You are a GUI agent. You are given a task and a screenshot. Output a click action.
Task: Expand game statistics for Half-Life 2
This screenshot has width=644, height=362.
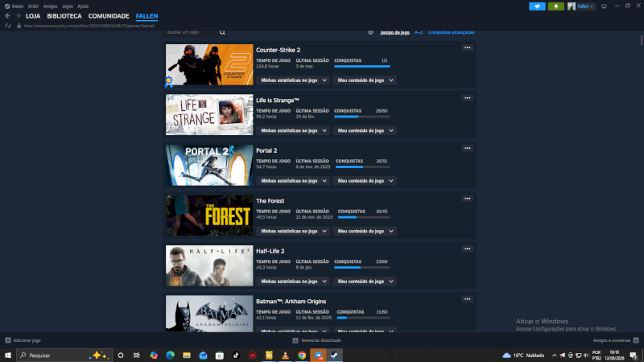293,282
